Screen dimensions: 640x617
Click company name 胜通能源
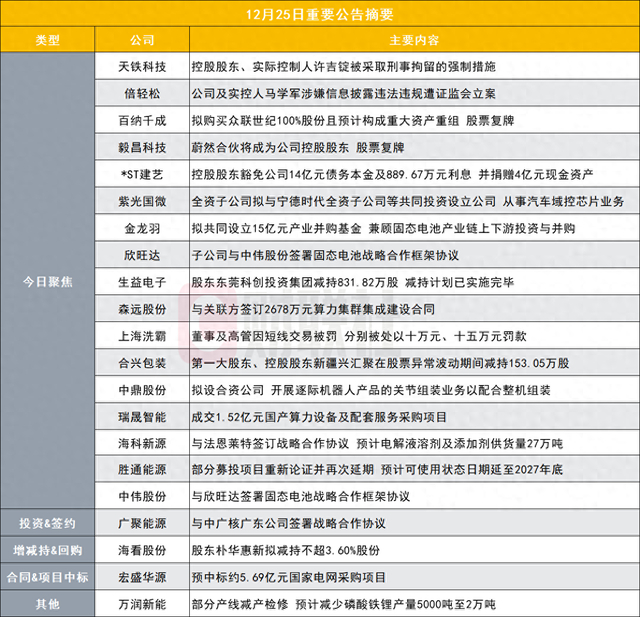(x=142, y=469)
